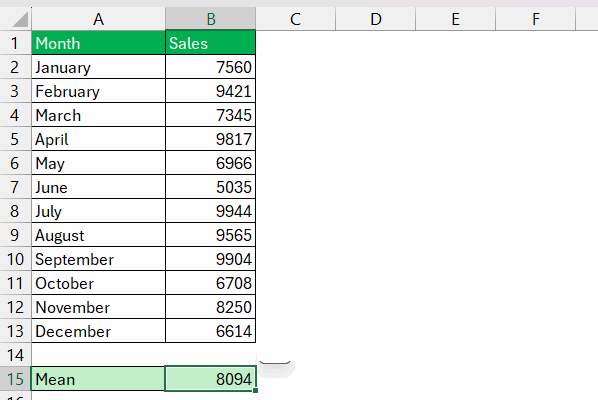Viewport: 598px width, 400px height.
Task: Select column F header
Action: (535, 19)
